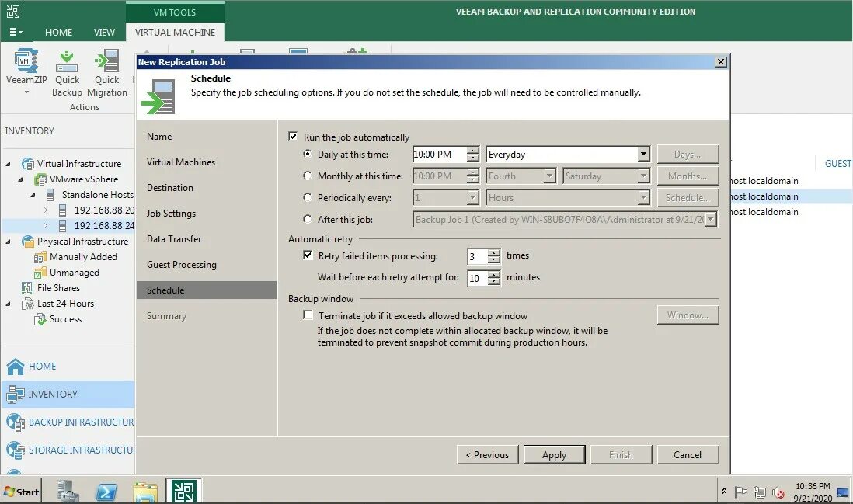Open Server Manager from the taskbar
The width and height of the screenshot is (853, 504).
[x=68, y=491]
